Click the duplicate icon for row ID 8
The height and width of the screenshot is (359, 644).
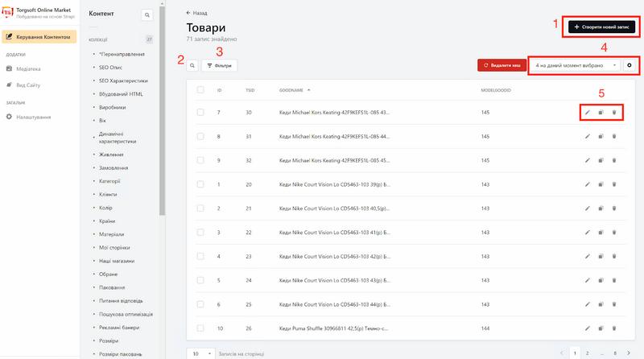pyautogui.click(x=601, y=137)
